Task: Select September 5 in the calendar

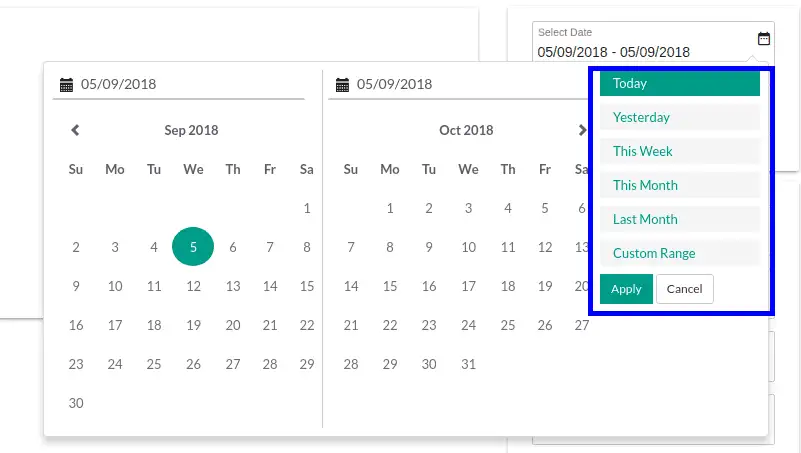Action: coord(193,247)
